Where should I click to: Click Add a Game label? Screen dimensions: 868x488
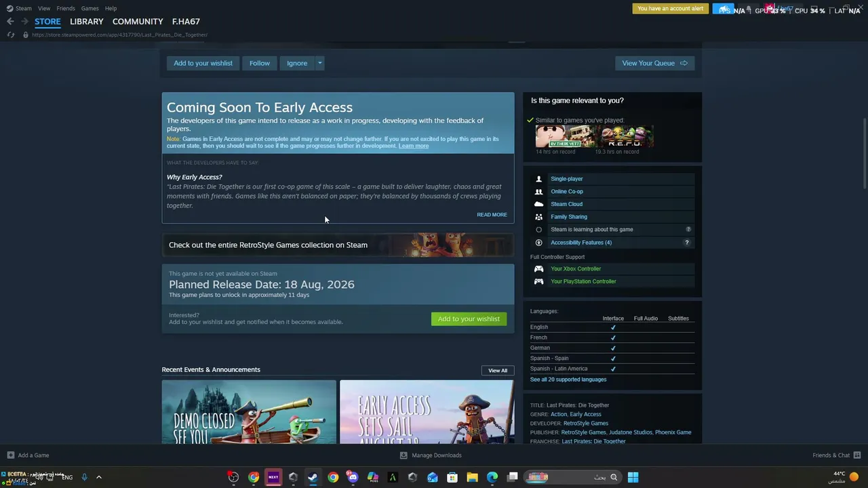click(33, 455)
